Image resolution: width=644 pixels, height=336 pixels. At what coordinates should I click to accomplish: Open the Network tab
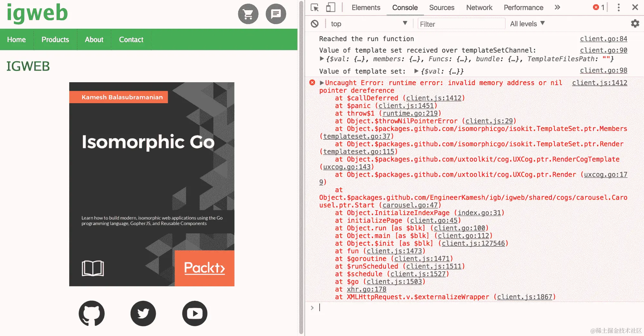[x=479, y=7]
